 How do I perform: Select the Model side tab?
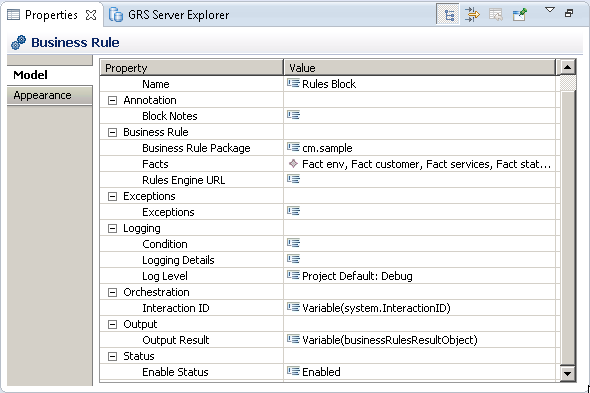click(x=49, y=75)
